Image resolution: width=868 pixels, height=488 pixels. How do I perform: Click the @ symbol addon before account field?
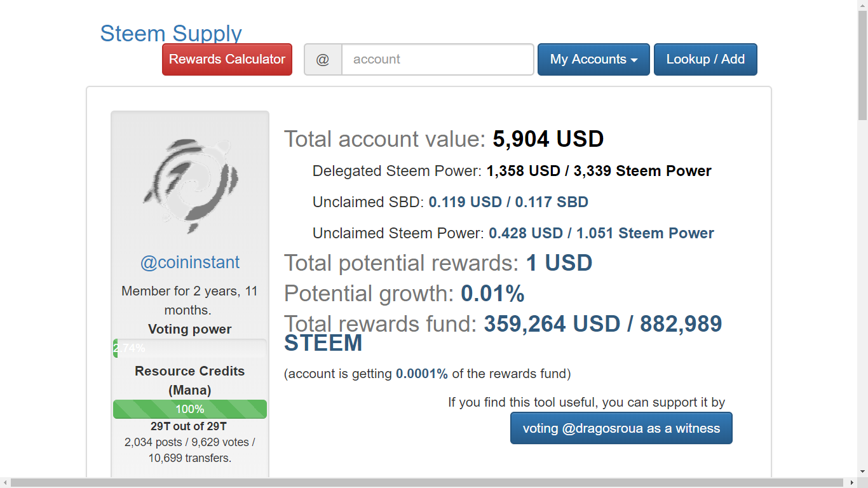click(323, 60)
